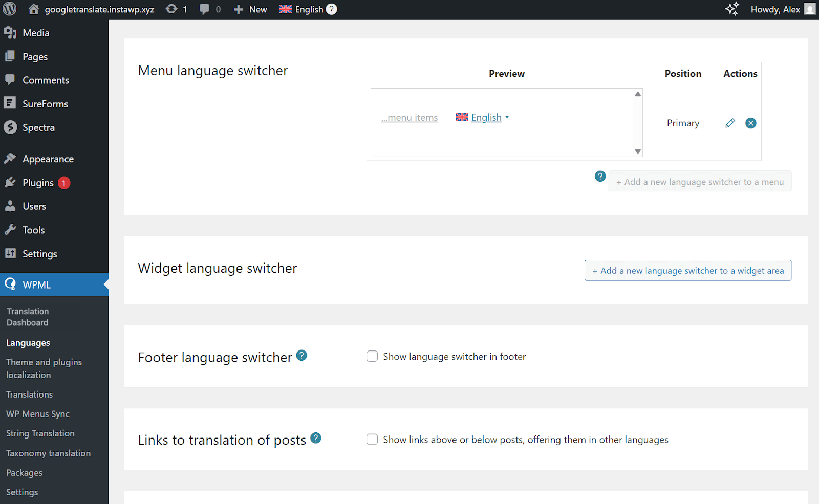Click help icon next to Add switcher to menu
This screenshot has height=504, width=819.
(600, 177)
